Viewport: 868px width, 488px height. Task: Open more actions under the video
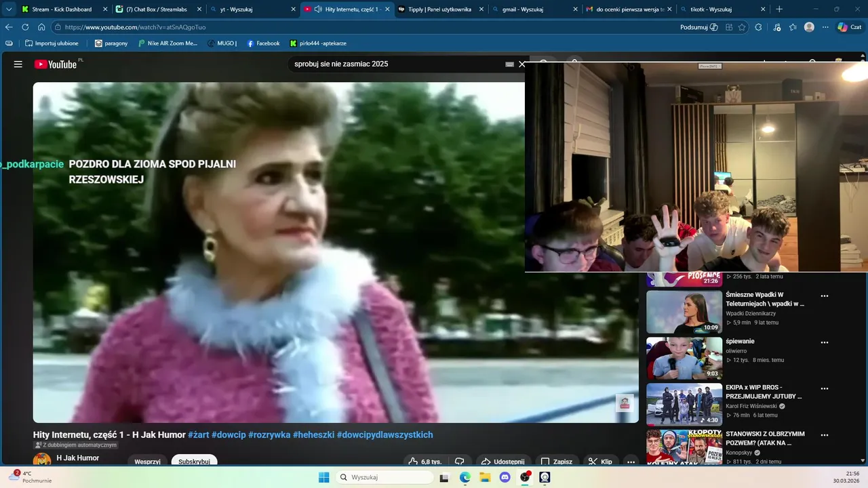pos(631,462)
